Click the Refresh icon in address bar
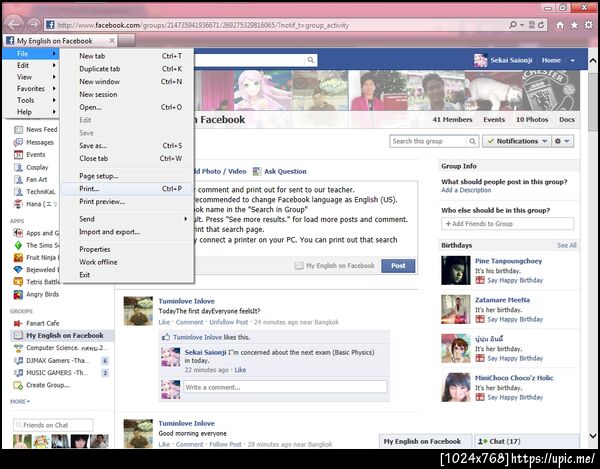Screen dimensions: 600x469 point(541,25)
